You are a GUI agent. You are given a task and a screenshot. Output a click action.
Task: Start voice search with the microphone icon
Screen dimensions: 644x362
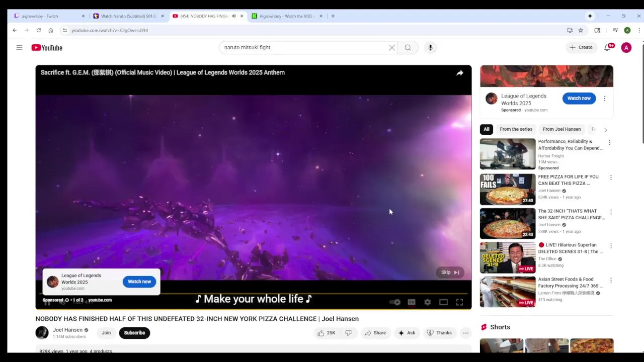[430, 48]
